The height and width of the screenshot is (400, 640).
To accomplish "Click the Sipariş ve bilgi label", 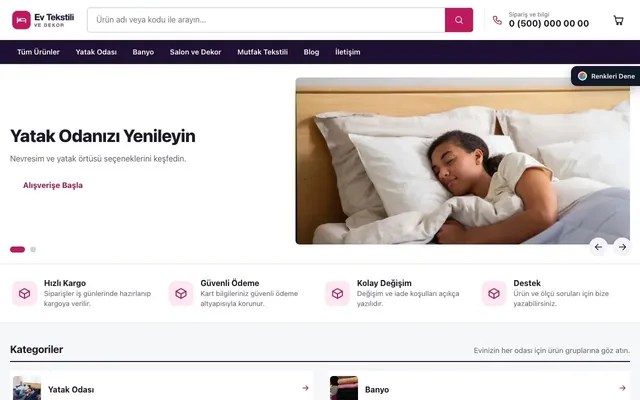I will 529,14.
